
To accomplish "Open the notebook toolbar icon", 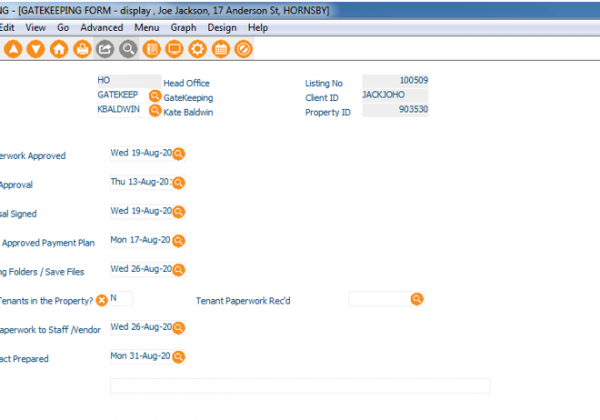I will 152,49.
